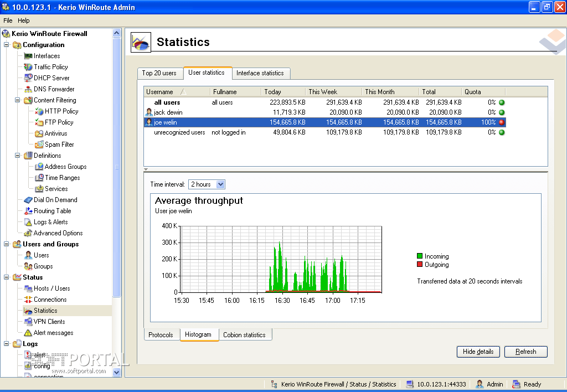Viewport: 567px width, 392px height.
Task: Click the Groups icon
Action: click(28, 266)
